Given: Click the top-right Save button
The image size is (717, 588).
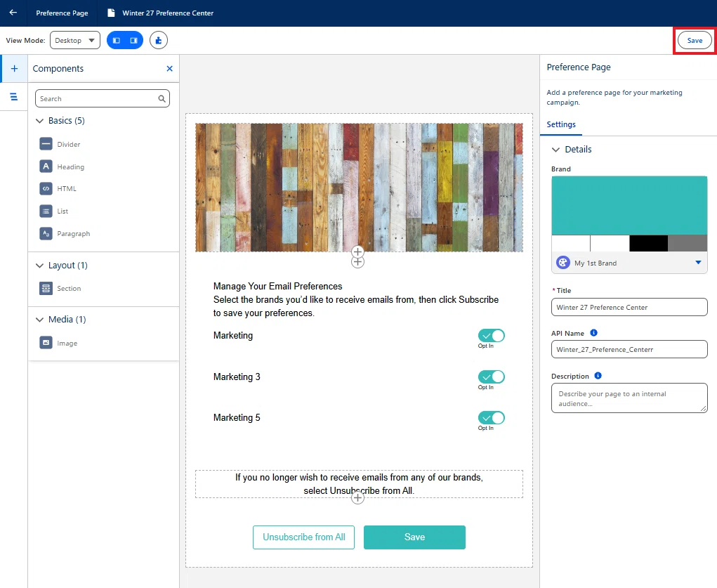Looking at the screenshot, I should [x=695, y=40].
